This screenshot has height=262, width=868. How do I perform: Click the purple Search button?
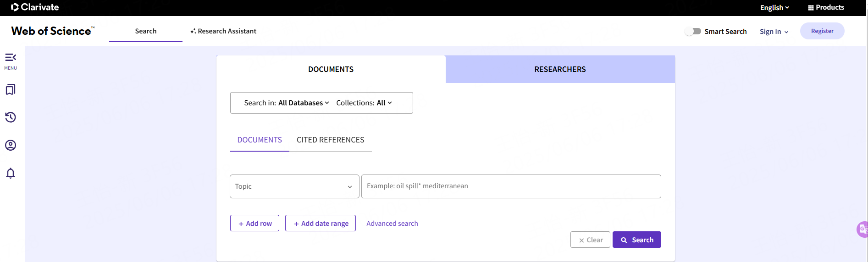pyautogui.click(x=637, y=240)
